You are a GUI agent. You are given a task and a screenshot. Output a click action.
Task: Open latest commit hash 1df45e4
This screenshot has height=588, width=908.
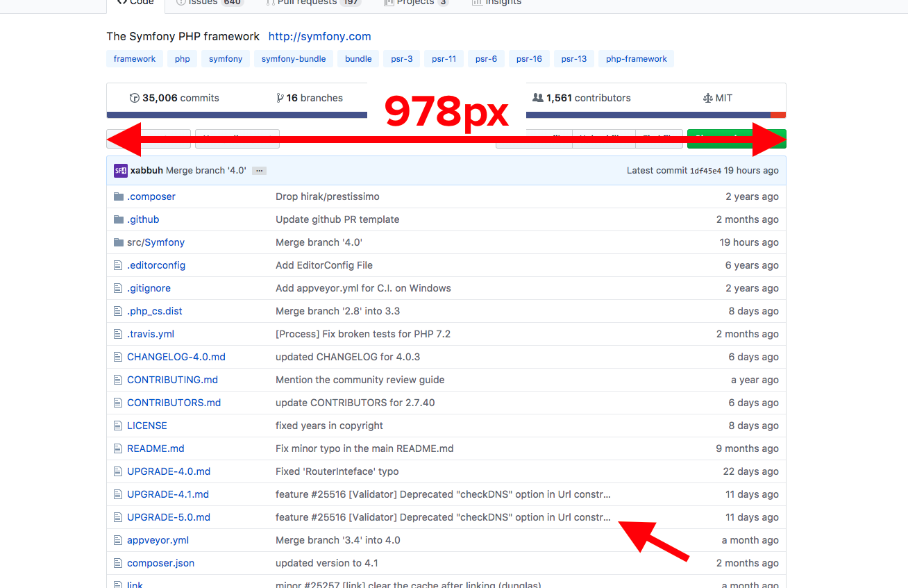click(x=705, y=171)
